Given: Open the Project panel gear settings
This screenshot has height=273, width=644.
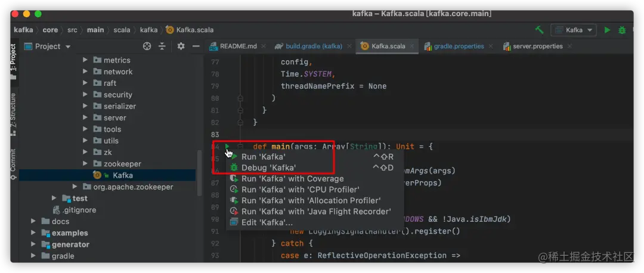Looking at the screenshot, I should [181, 46].
